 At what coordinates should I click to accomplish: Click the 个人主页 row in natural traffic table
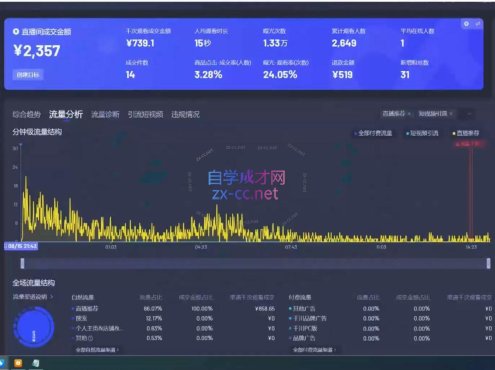[173, 328]
